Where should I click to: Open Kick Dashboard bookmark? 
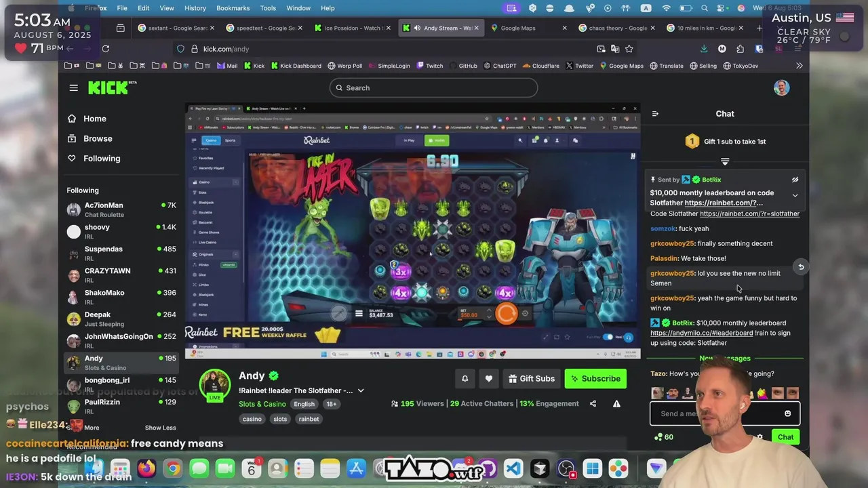[x=296, y=66]
